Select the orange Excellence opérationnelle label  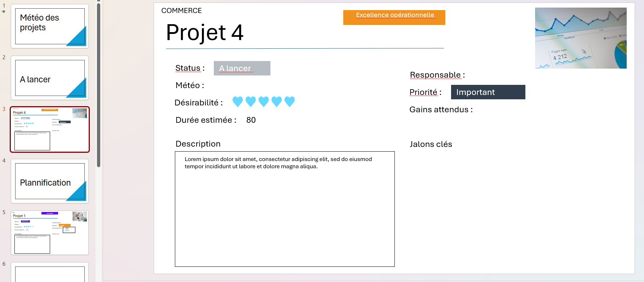[x=394, y=17]
